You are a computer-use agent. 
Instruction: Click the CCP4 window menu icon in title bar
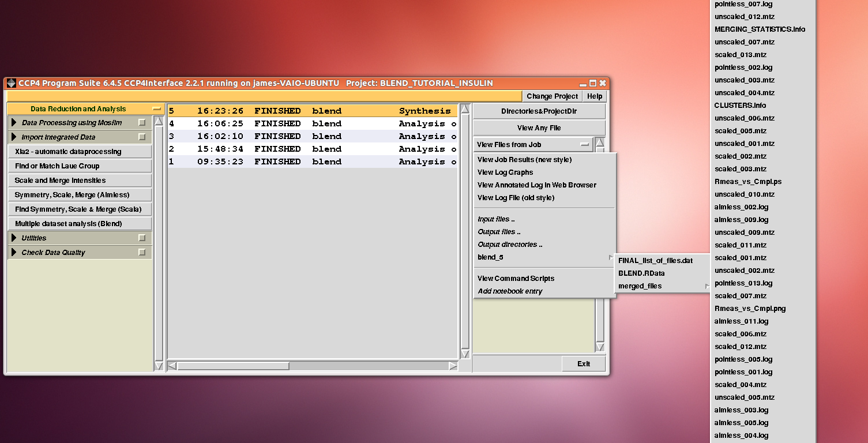point(11,83)
